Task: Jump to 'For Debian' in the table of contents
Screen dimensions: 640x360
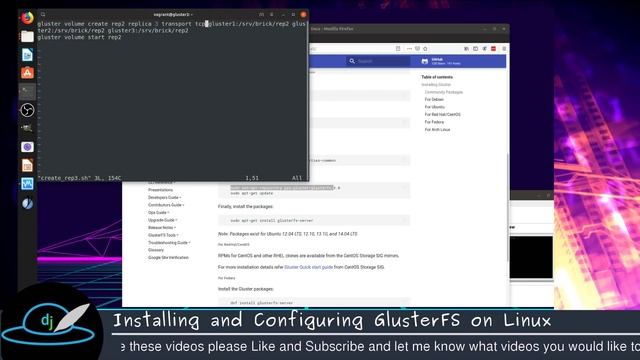Action: (x=434, y=100)
